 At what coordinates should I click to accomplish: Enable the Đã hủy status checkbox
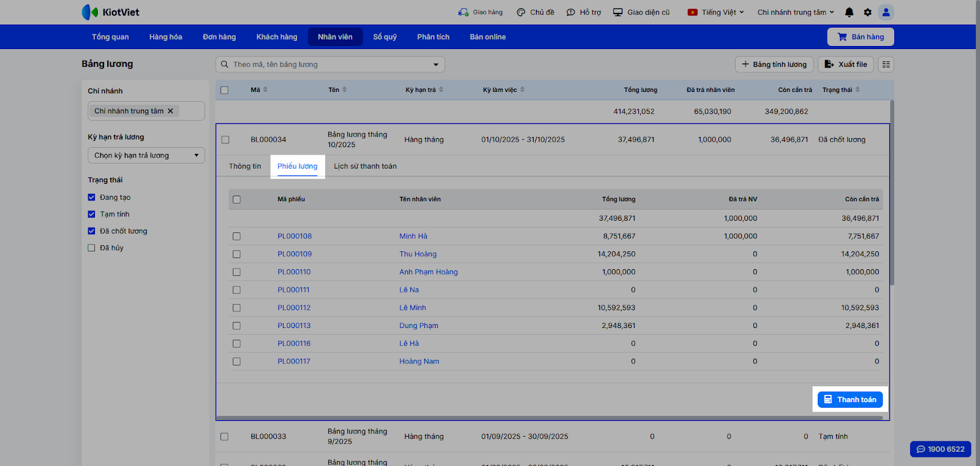91,248
